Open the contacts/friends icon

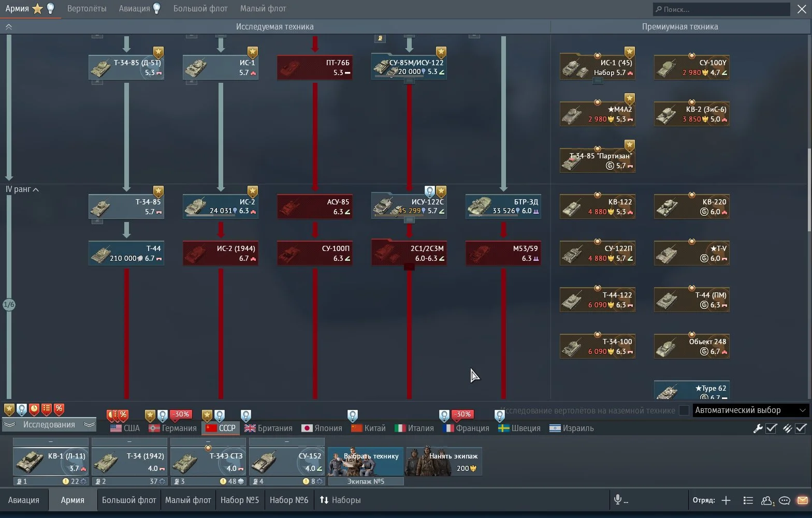pyautogui.click(x=767, y=500)
